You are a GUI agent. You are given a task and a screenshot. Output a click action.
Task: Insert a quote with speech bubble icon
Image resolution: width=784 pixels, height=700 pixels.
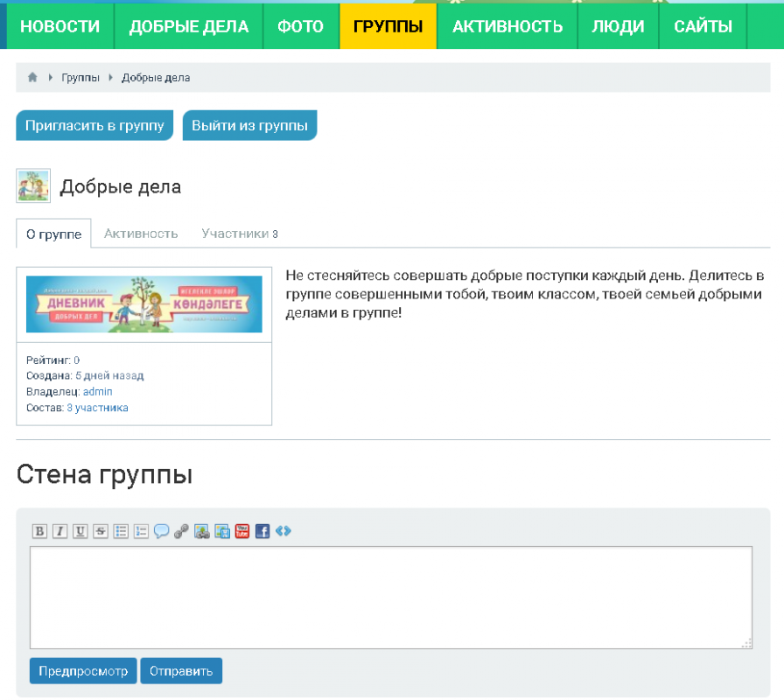[x=161, y=531]
